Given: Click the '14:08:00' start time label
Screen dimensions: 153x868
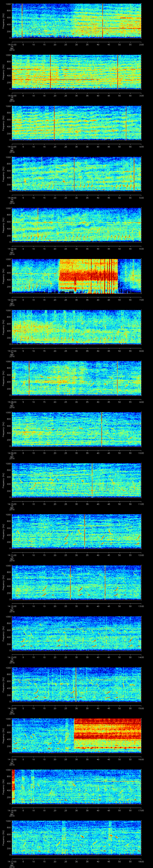Looking at the screenshot, I should [x=12, y=402].
